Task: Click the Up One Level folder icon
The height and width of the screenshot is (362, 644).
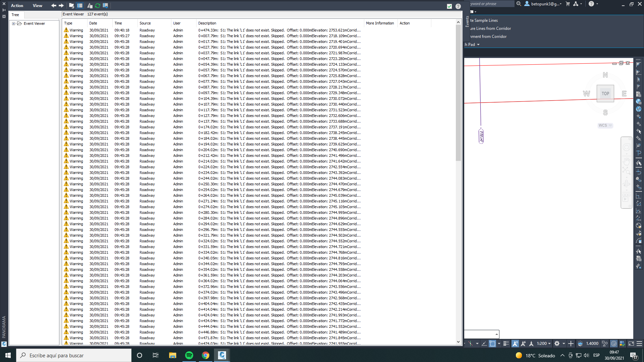Action: [71, 6]
